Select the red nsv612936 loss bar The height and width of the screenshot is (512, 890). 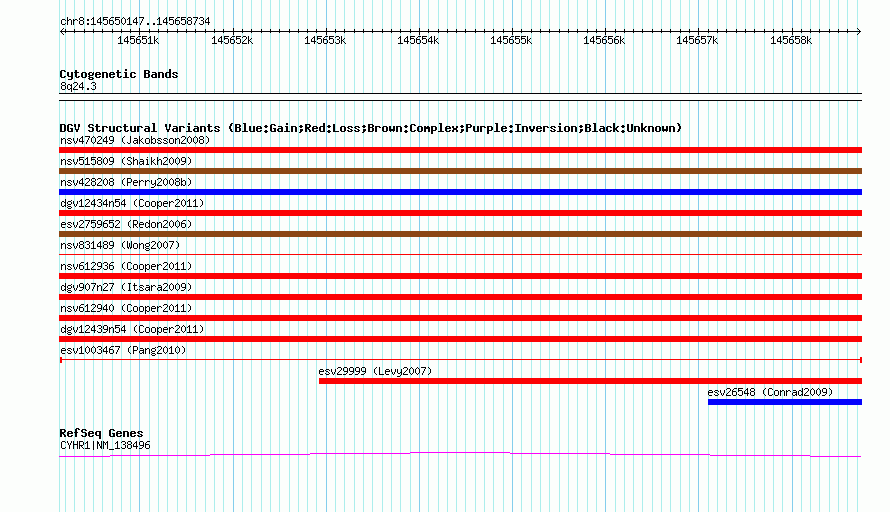[x=460, y=276]
